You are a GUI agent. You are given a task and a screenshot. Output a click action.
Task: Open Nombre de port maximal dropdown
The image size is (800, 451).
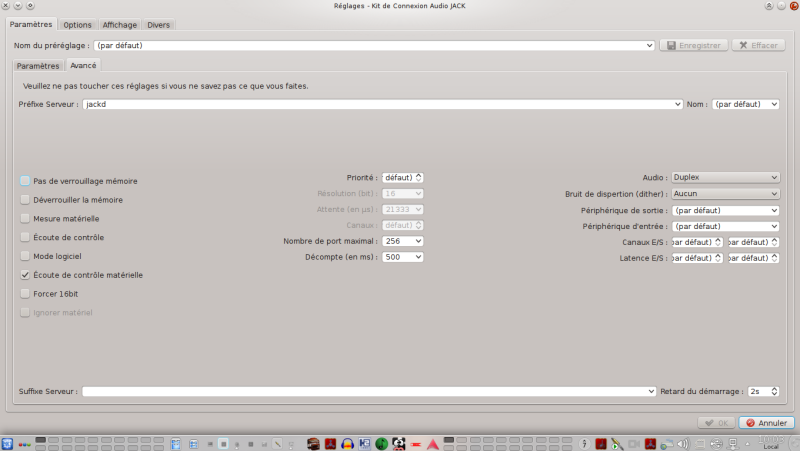(x=403, y=241)
